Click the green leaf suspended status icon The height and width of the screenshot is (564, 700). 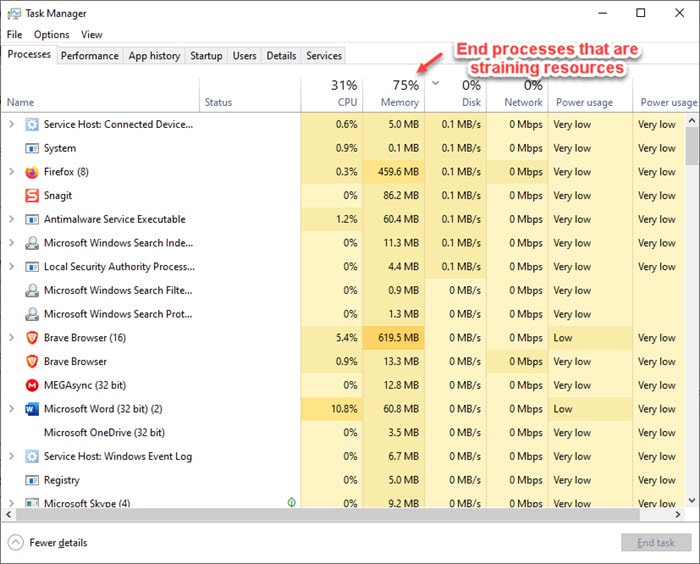click(x=292, y=502)
